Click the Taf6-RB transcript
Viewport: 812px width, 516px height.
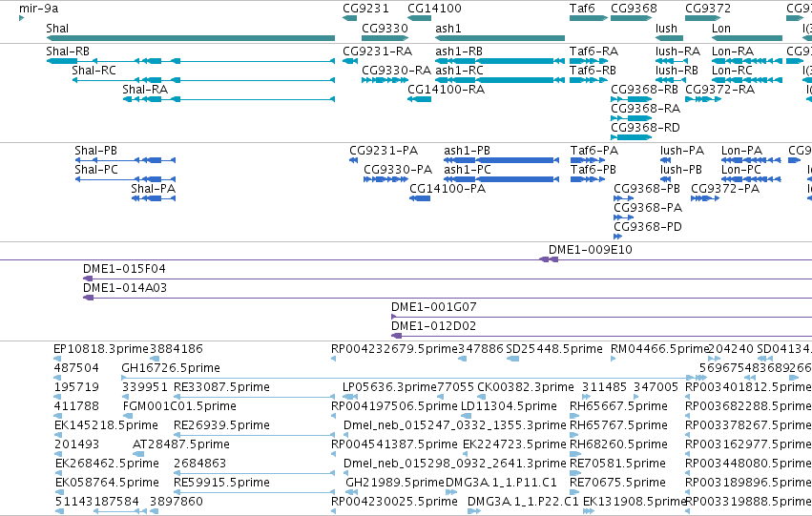(589, 80)
